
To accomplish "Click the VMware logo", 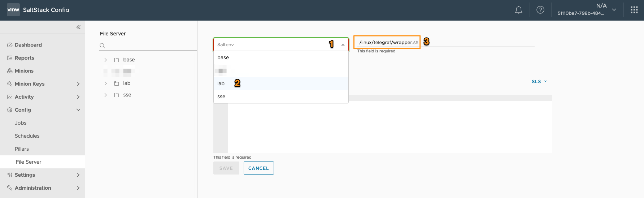I will 13,10.
